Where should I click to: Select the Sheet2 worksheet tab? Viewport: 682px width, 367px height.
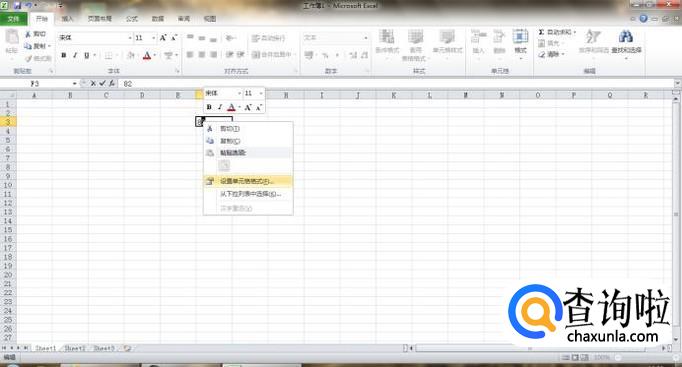point(74,348)
